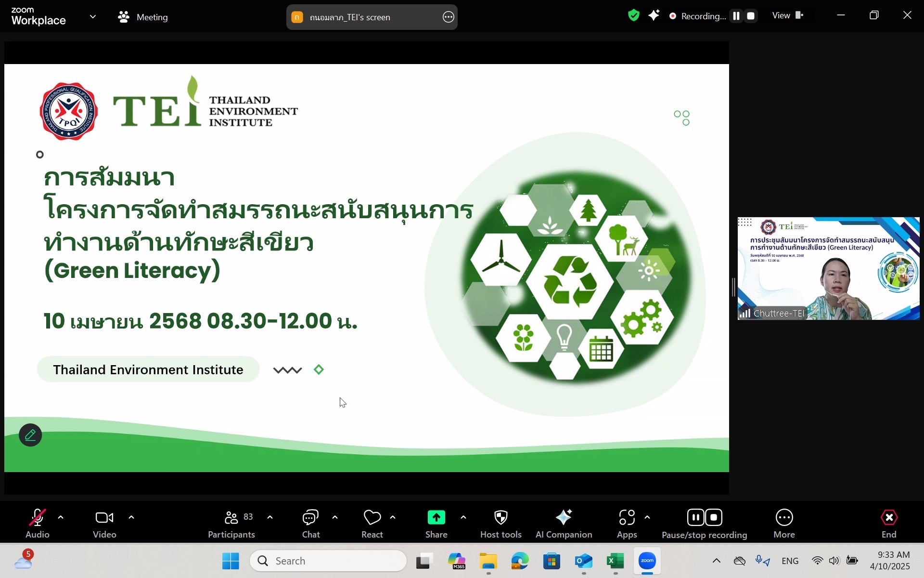
Task: Open the Apps menu
Action: [x=627, y=524]
